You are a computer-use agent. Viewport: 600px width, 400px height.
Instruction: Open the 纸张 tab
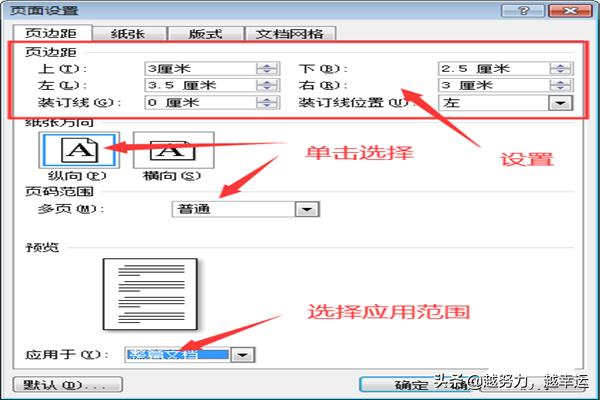(129, 34)
